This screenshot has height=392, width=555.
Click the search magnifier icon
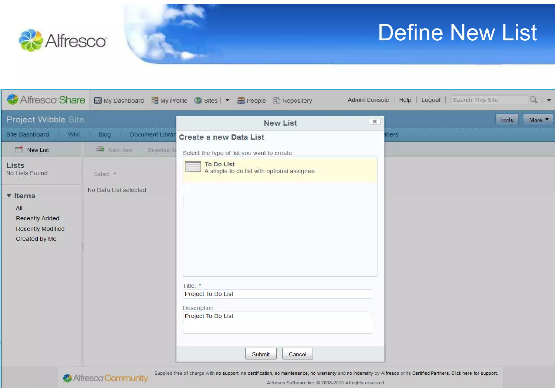pos(533,100)
